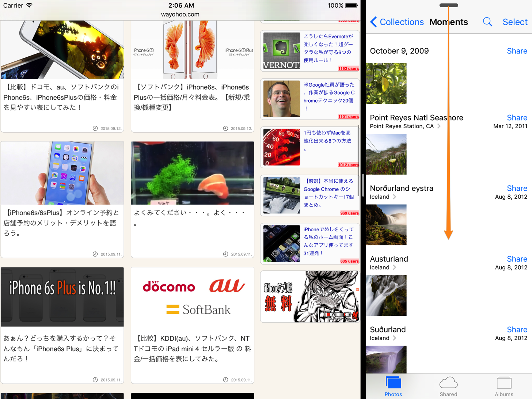Image resolution: width=532 pixels, height=399 pixels.
Task: Go back to Collections
Action: (x=397, y=22)
